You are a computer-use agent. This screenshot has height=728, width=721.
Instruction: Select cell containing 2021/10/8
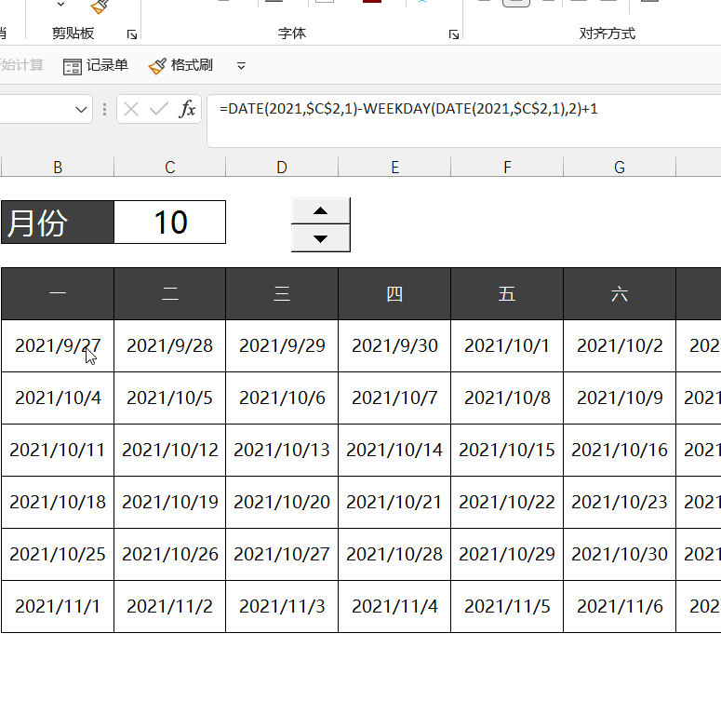point(507,398)
